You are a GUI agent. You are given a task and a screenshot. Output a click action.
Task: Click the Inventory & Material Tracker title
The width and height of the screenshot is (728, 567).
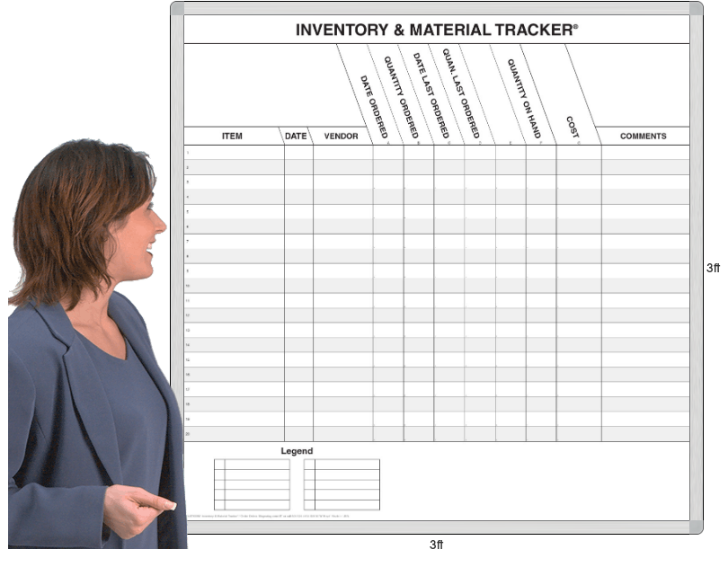point(437,30)
